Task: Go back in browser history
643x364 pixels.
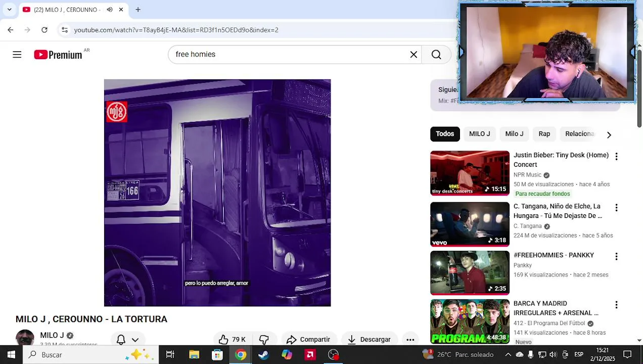Action: tap(11, 30)
